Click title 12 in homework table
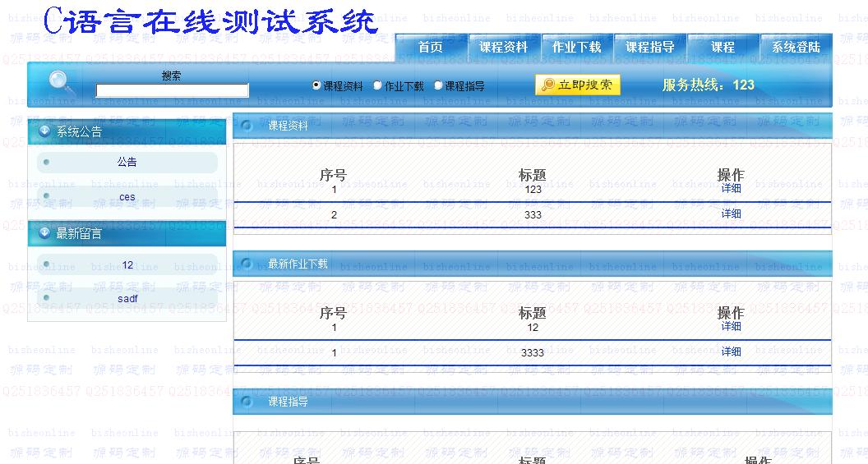The width and height of the screenshot is (868, 464). 533,328
